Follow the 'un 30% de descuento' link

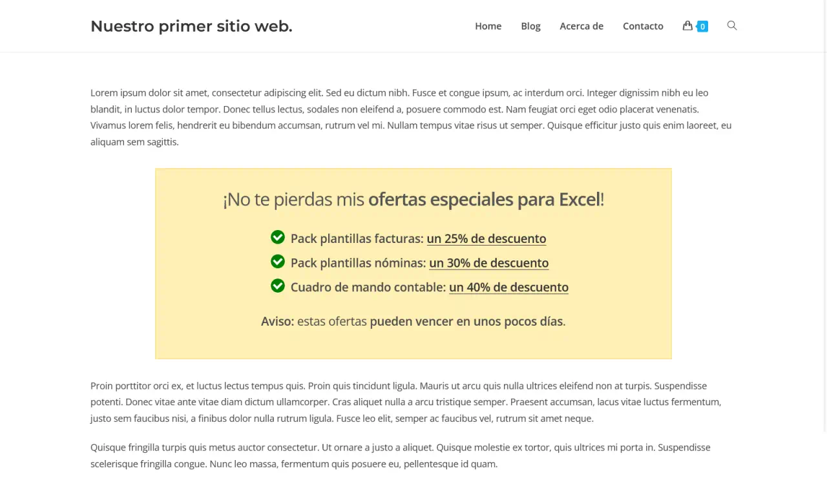(x=489, y=263)
